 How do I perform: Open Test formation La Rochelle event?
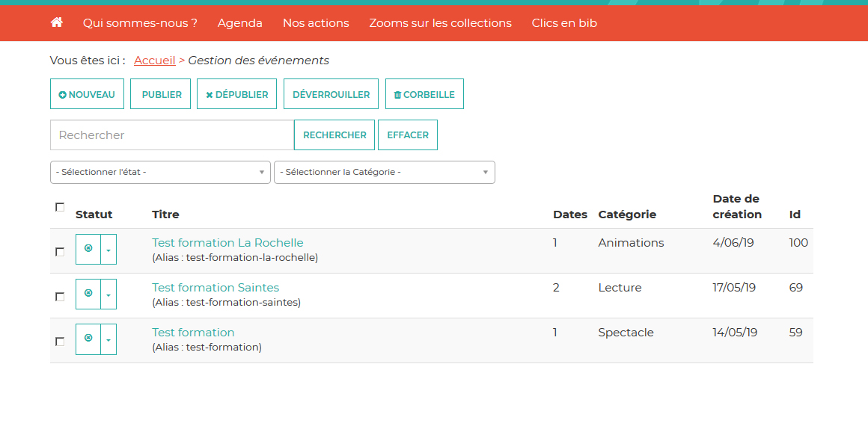(x=227, y=243)
